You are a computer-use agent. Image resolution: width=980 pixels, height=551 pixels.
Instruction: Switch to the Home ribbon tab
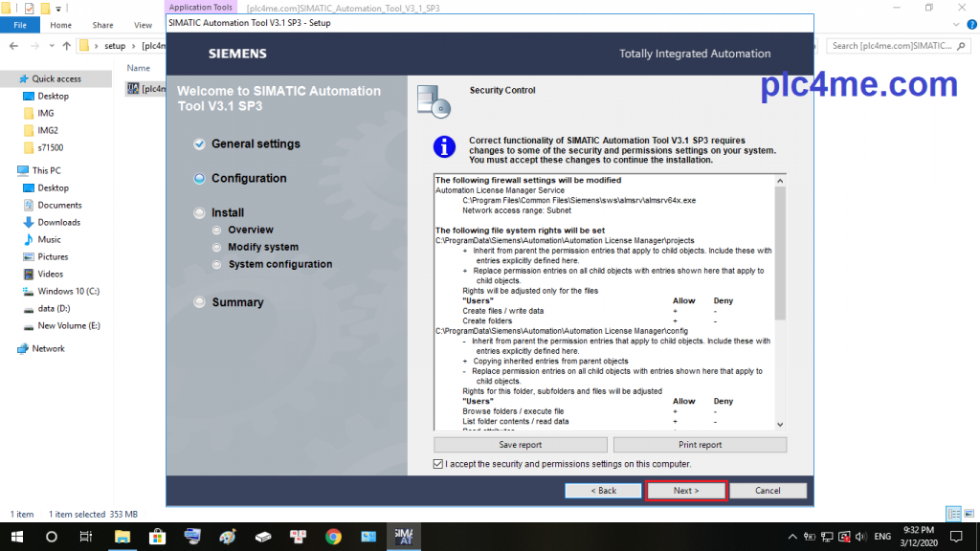60,25
